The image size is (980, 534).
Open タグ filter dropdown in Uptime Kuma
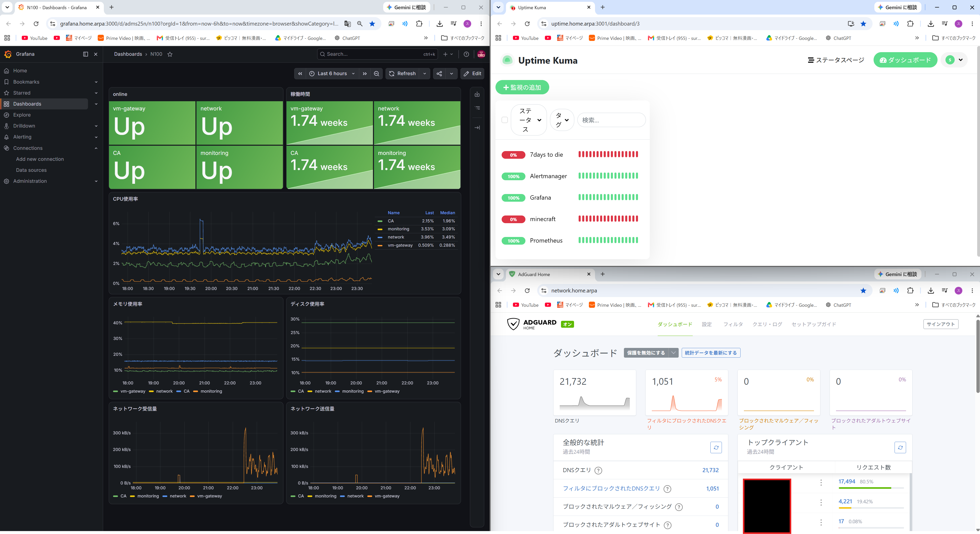pyautogui.click(x=562, y=120)
